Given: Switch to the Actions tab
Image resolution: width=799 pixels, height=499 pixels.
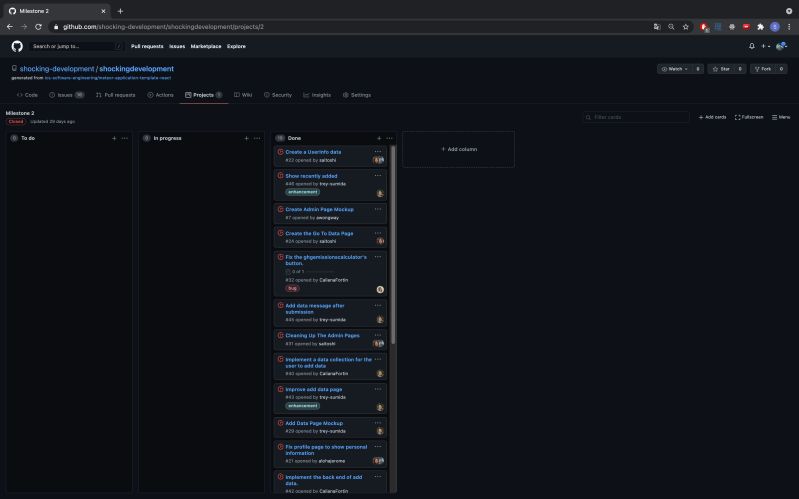Looking at the screenshot, I should point(161,95).
